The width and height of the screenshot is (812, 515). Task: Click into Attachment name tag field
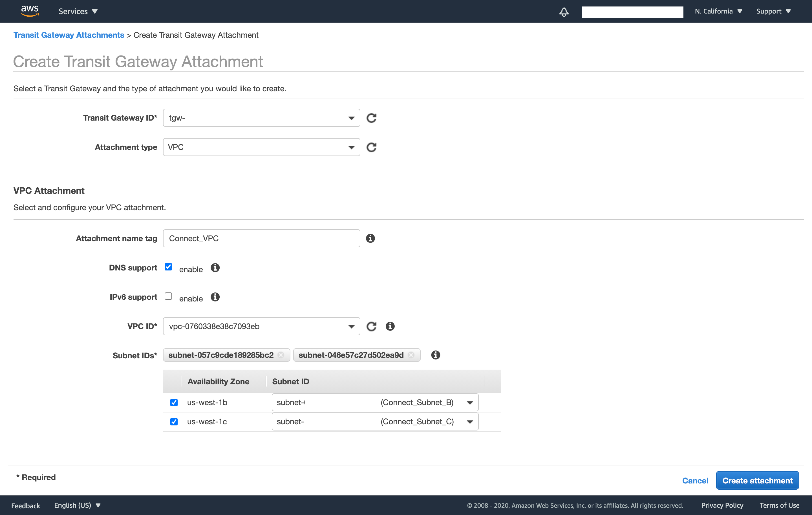coord(261,238)
